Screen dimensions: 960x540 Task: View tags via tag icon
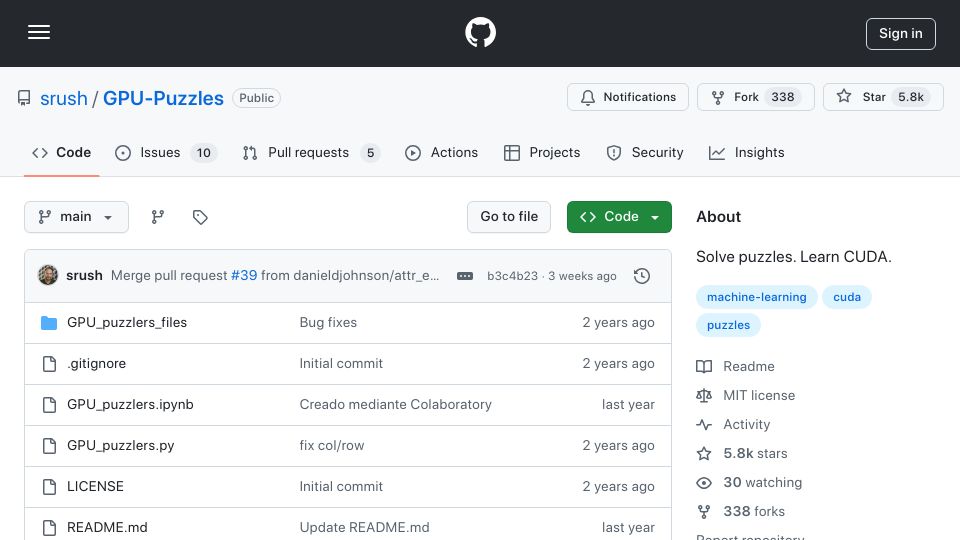[x=200, y=217]
